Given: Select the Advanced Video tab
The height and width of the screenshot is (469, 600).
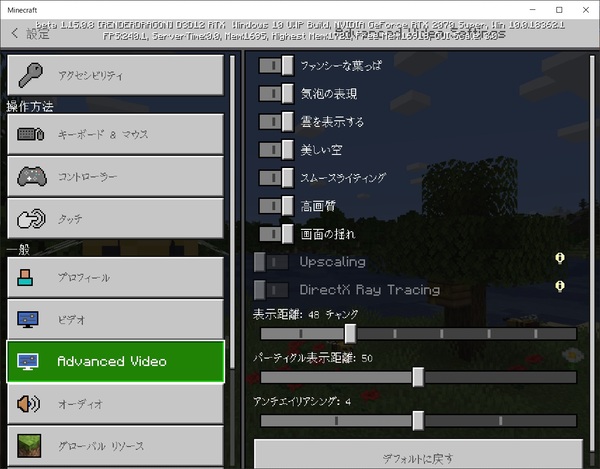Looking at the screenshot, I should tap(116, 362).
